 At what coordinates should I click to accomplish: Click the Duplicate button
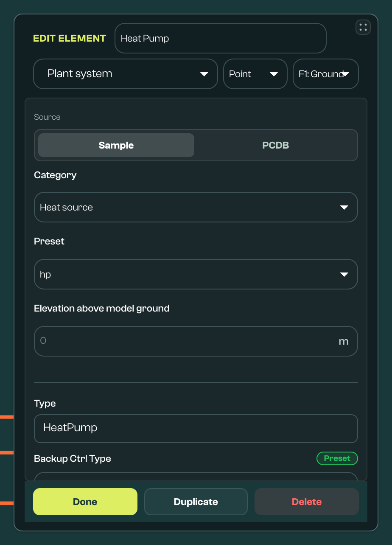196,502
